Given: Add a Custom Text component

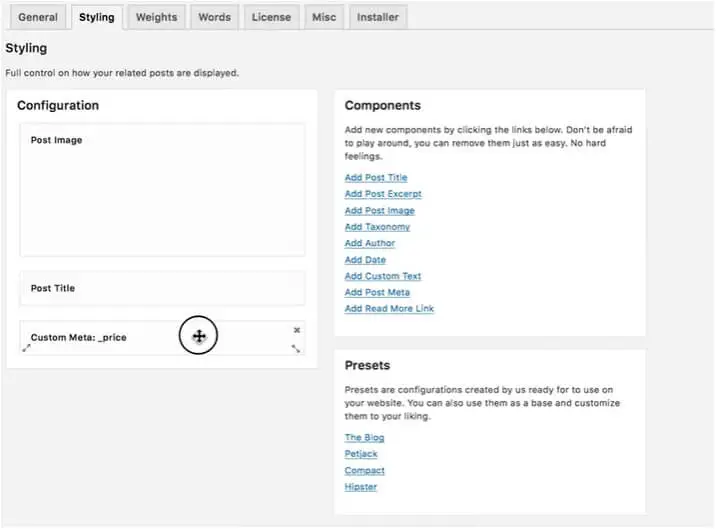Looking at the screenshot, I should point(383,276).
